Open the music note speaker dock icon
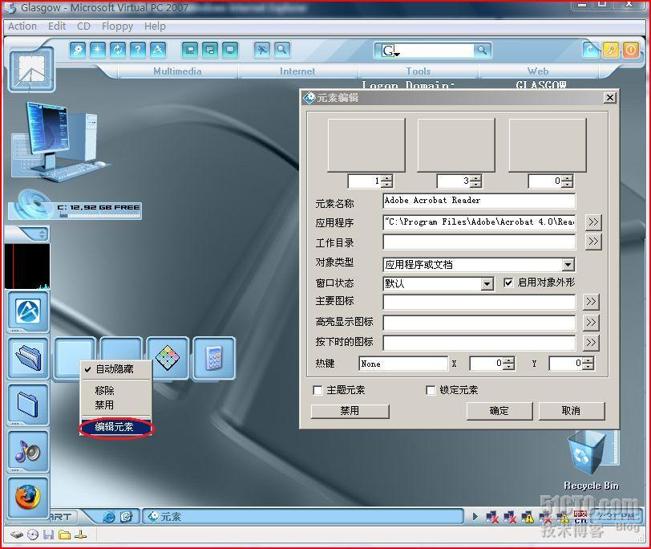Image resolution: width=651 pixels, height=549 pixels. pos(28,451)
